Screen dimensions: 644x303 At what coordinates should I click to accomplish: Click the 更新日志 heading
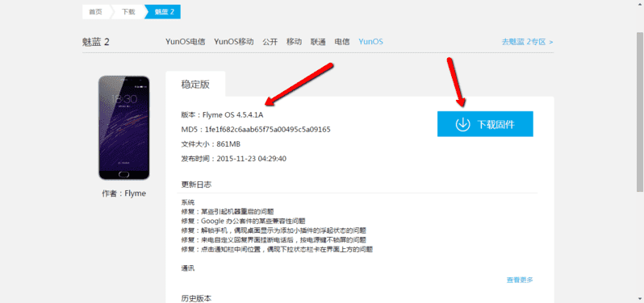tap(196, 185)
